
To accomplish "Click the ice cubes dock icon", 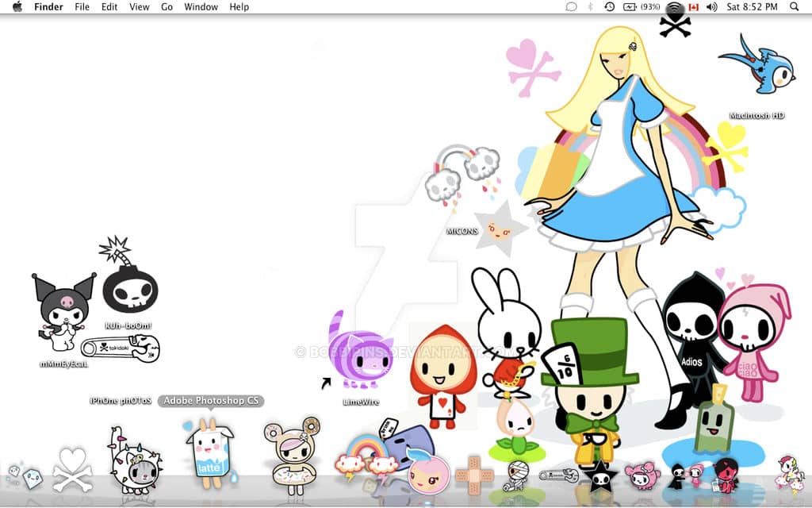I will click(x=26, y=476).
